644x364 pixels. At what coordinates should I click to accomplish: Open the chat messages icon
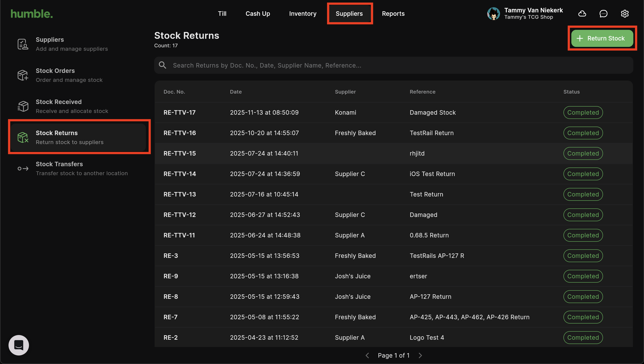pos(604,13)
